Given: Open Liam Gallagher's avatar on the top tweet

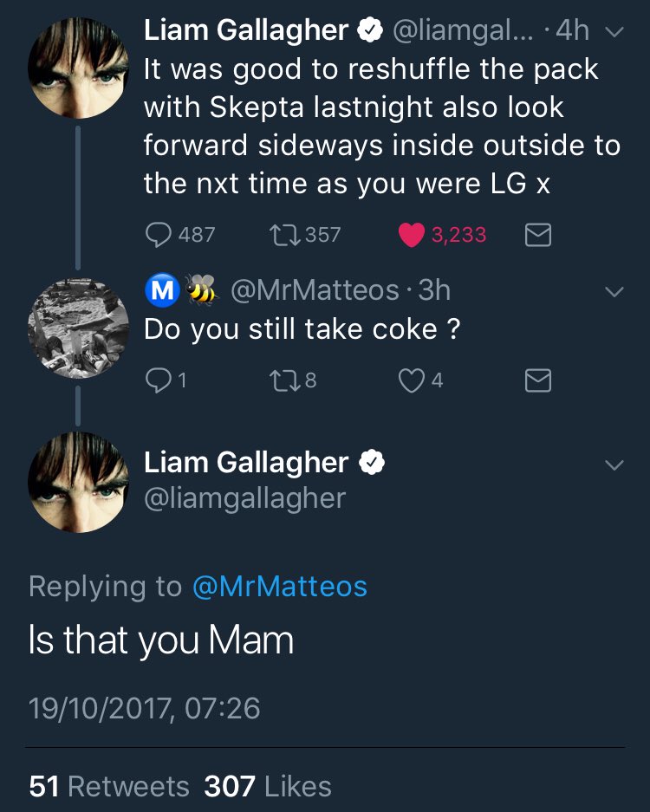Looking at the screenshot, I should pyautogui.click(x=78, y=68).
